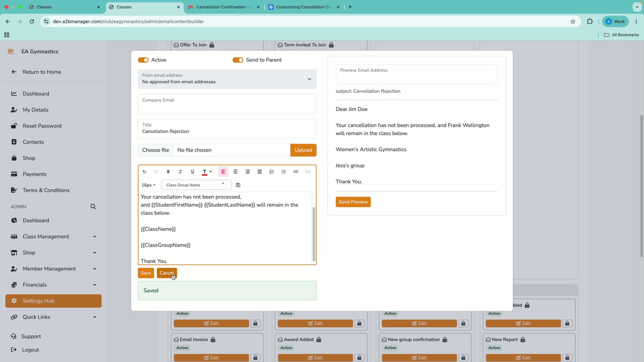Apply italic formatting in editor toolbar
The width and height of the screenshot is (644, 362).
[x=180, y=172]
